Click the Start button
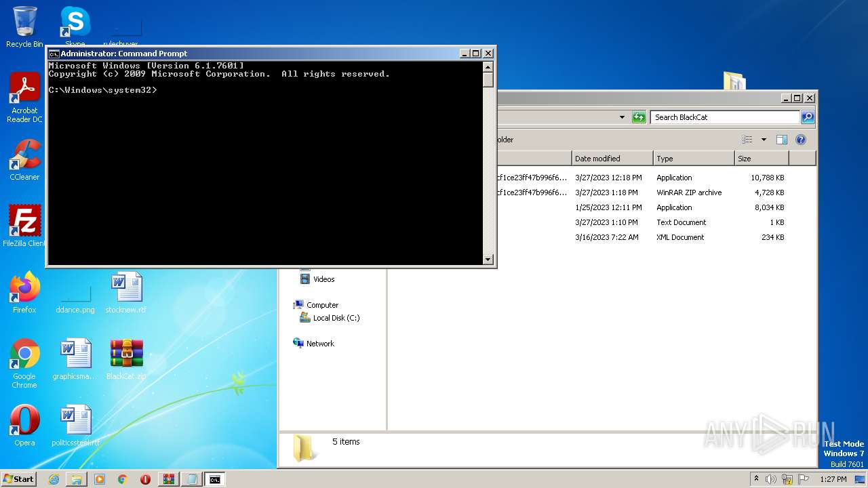 click(19, 479)
